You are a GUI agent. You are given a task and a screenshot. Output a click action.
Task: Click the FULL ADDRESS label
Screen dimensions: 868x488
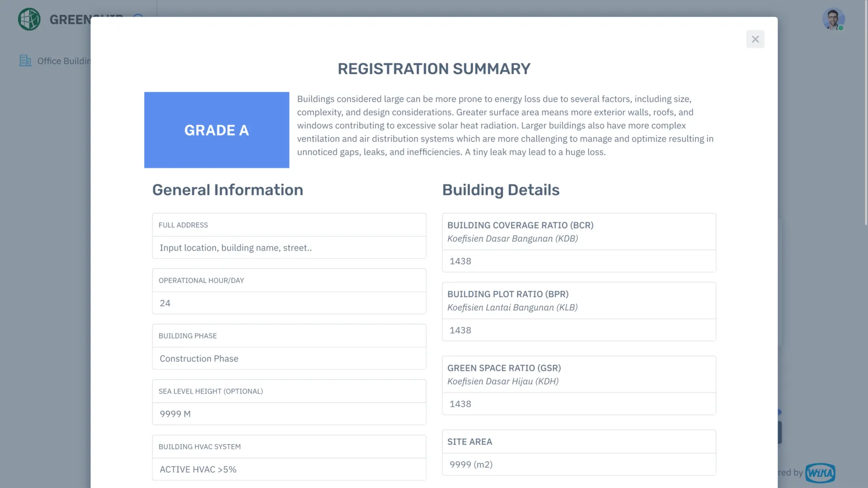[183, 225]
